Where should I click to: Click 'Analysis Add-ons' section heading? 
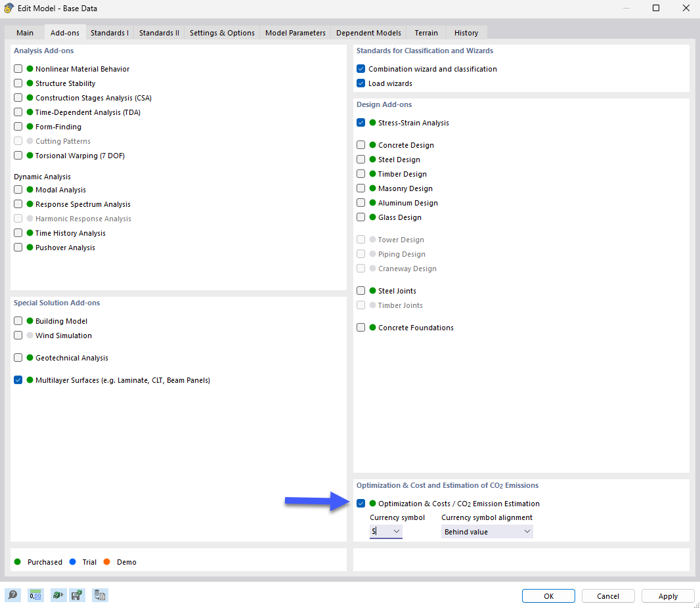click(x=44, y=51)
